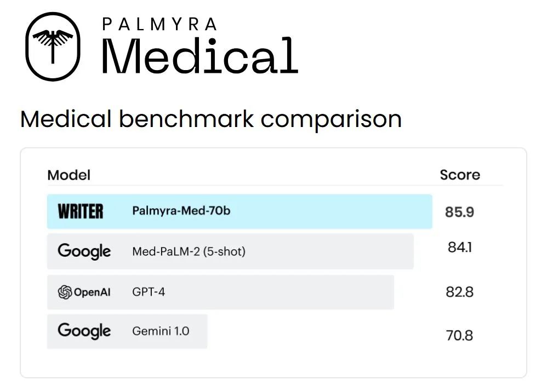
Task: Click the 70.8 score value
Action: [x=459, y=335]
